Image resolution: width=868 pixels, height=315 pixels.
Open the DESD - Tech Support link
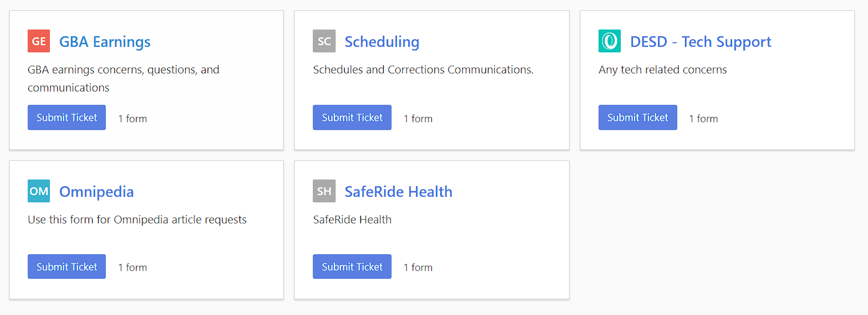pyautogui.click(x=700, y=42)
